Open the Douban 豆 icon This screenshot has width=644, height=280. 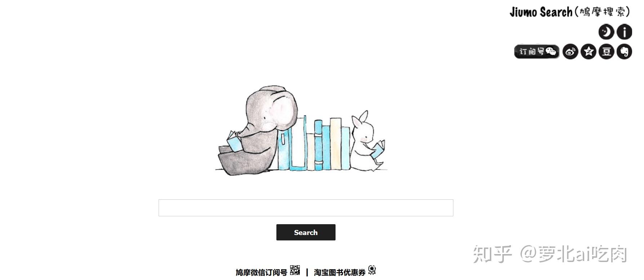[606, 52]
